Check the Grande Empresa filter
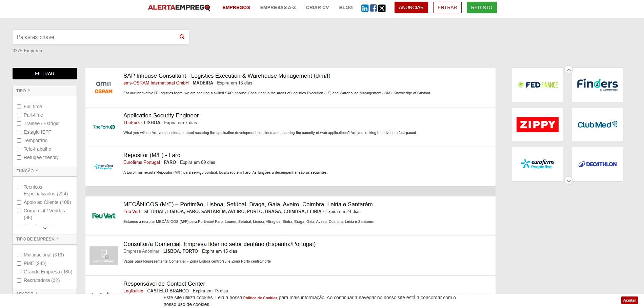The width and height of the screenshot is (644, 307). click(19, 272)
